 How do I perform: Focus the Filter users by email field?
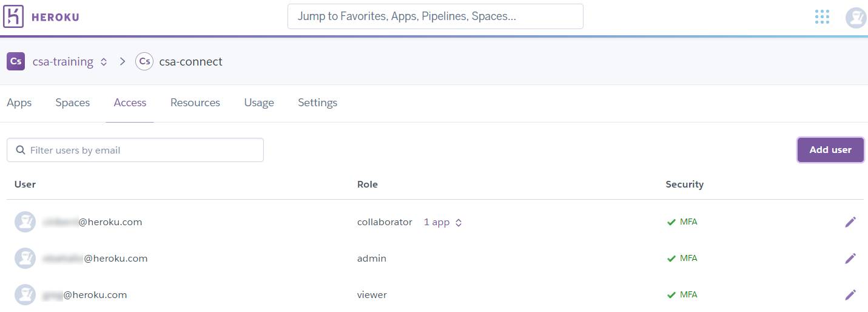(x=135, y=150)
